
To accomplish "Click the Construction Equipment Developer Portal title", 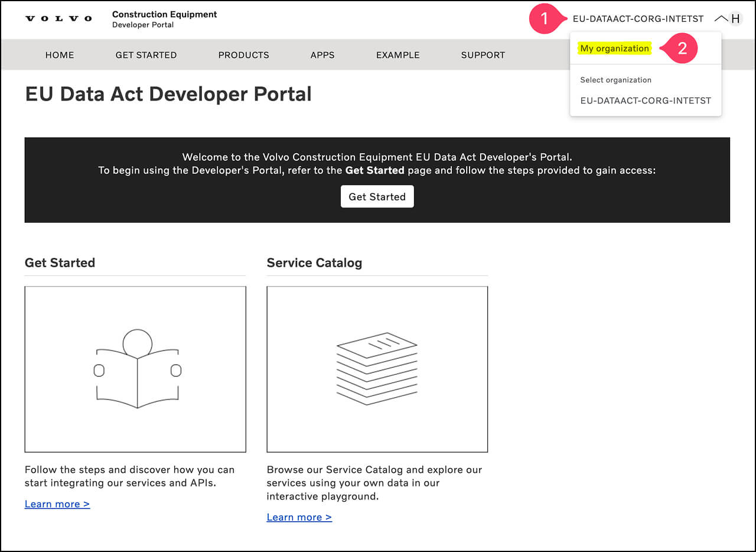I will coord(164,19).
